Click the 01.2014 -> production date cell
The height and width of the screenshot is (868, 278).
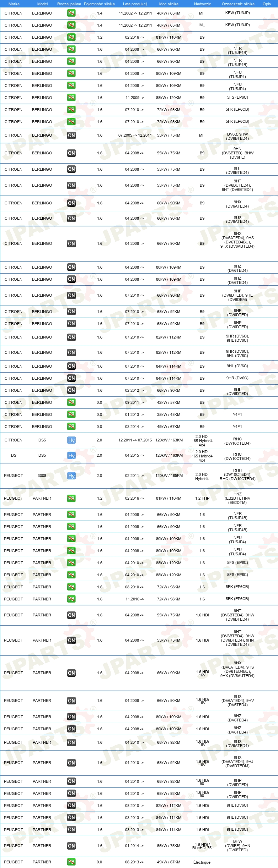134,846
